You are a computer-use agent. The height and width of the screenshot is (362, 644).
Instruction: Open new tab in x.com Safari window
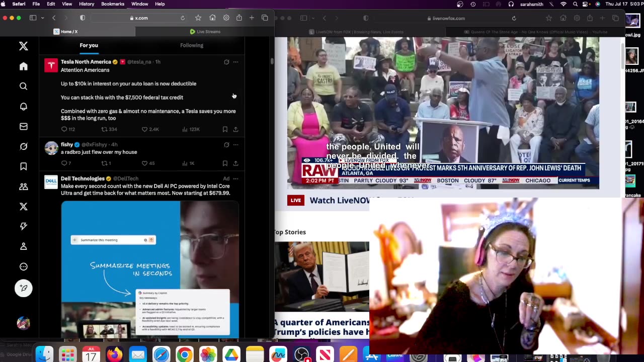[252, 18]
